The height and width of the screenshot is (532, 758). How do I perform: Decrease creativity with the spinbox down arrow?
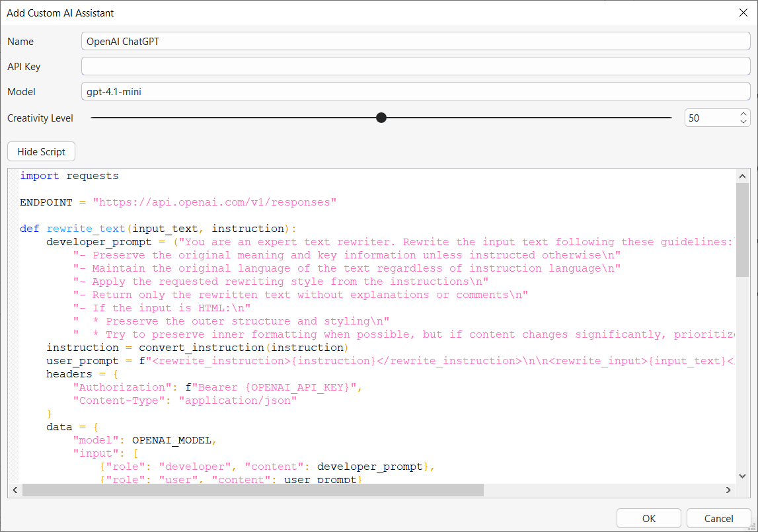pyautogui.click(x=743, y=122)
